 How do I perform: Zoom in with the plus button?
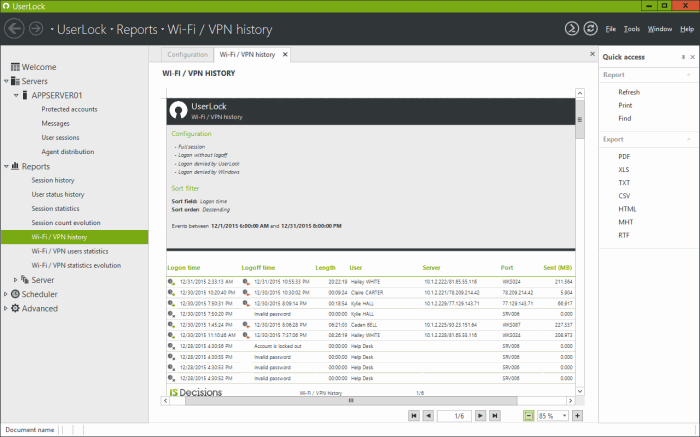click(x=577, y=416)
